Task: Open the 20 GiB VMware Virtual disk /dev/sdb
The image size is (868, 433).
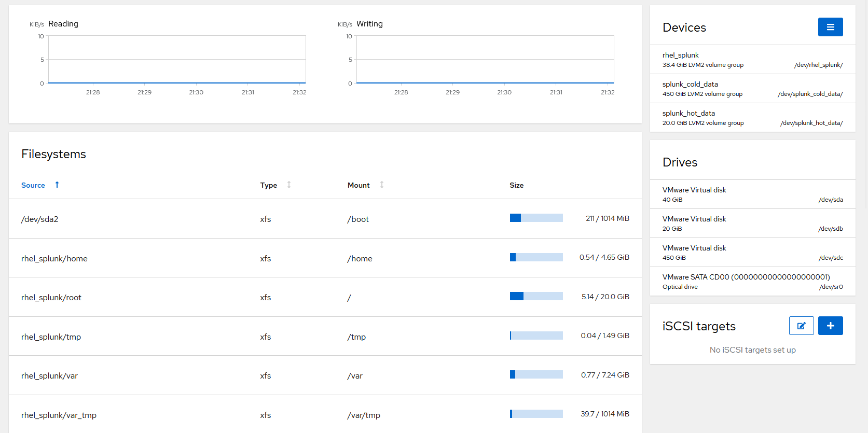Action: coord(752,224)
